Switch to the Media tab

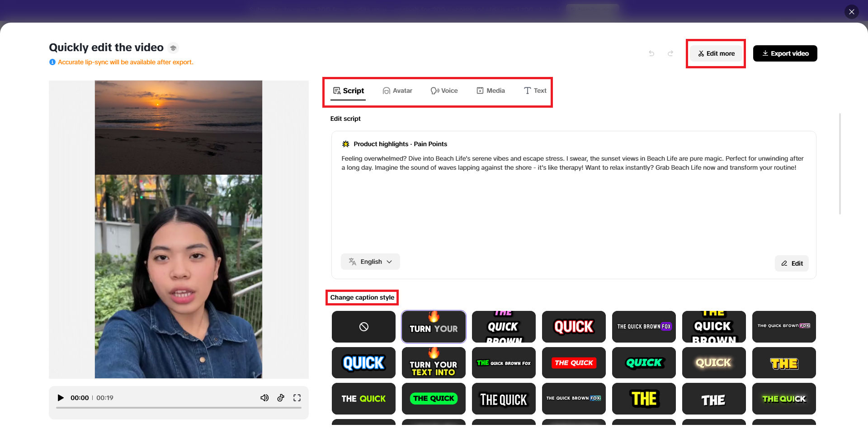click(491, 91)
